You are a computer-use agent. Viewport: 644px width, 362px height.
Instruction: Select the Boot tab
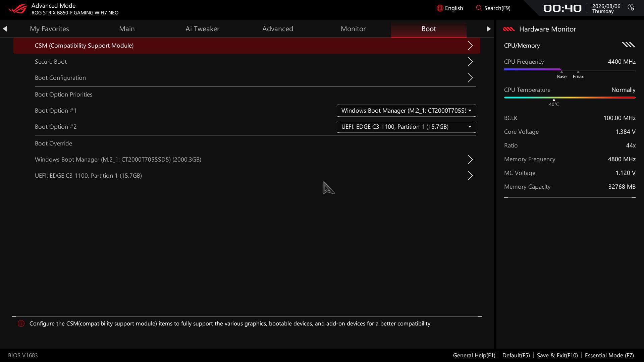429,29
